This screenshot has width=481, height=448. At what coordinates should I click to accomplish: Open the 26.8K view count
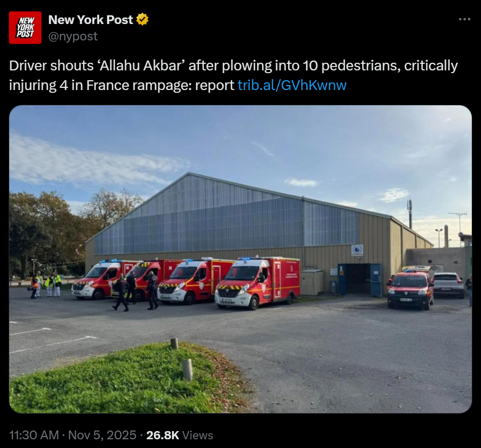click(x=163, y=435)
